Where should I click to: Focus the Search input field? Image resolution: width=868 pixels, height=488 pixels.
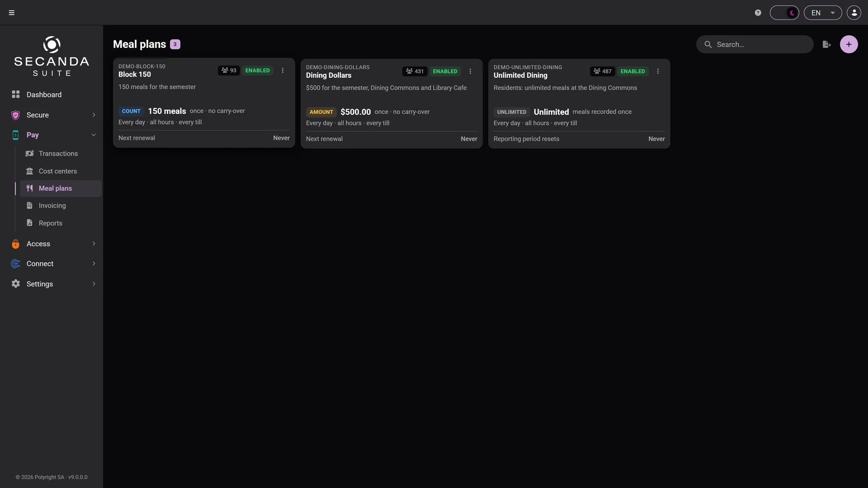(x=755, y=44)
